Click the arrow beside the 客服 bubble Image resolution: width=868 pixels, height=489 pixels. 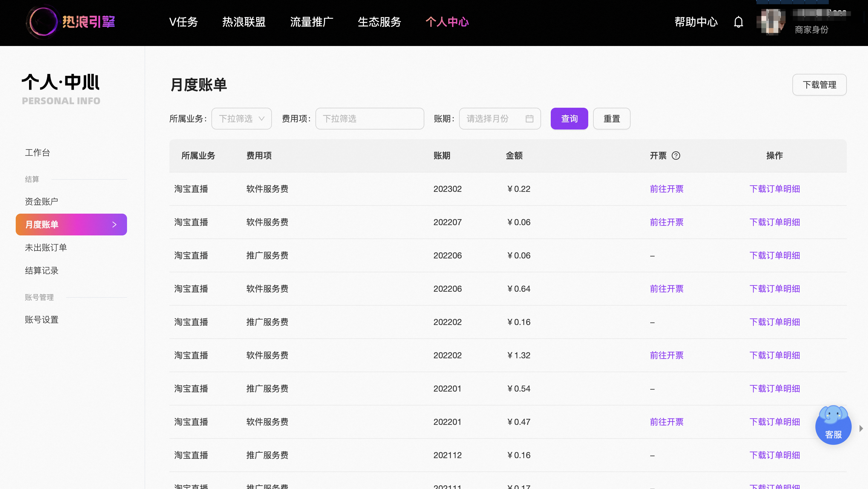coord(861,428)
